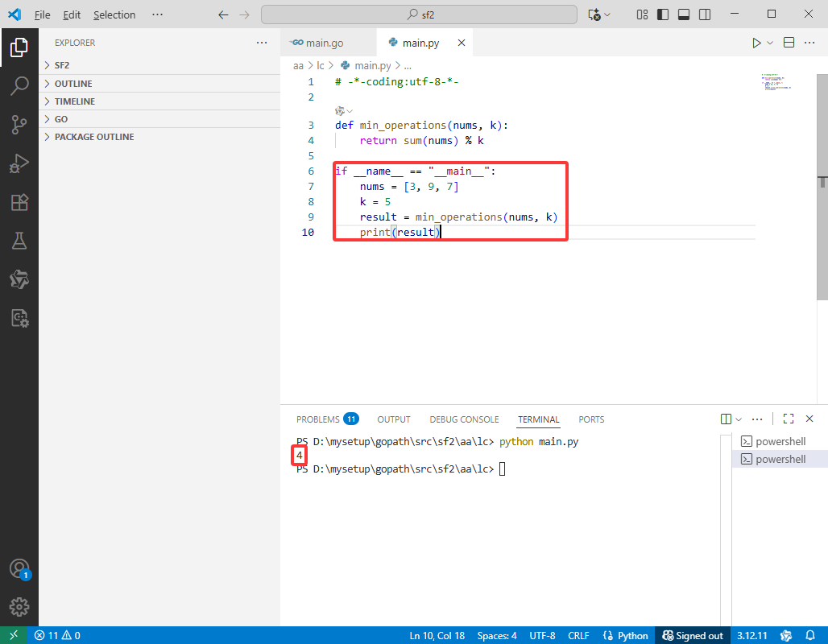Switch to the PROBLEMS panel tab
828x644 pixels.
coord(327,419)
